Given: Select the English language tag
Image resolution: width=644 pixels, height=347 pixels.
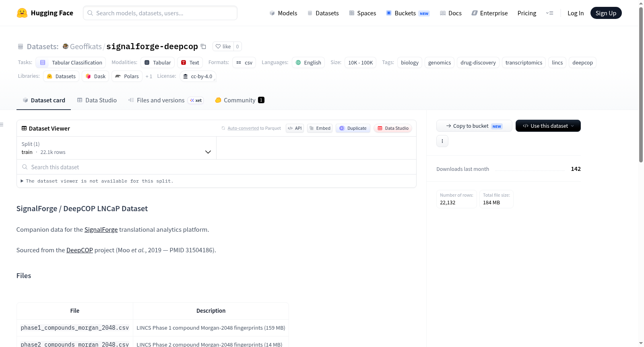Looking at the screenshot, I should pyautogui.click(x=308, y=62).
